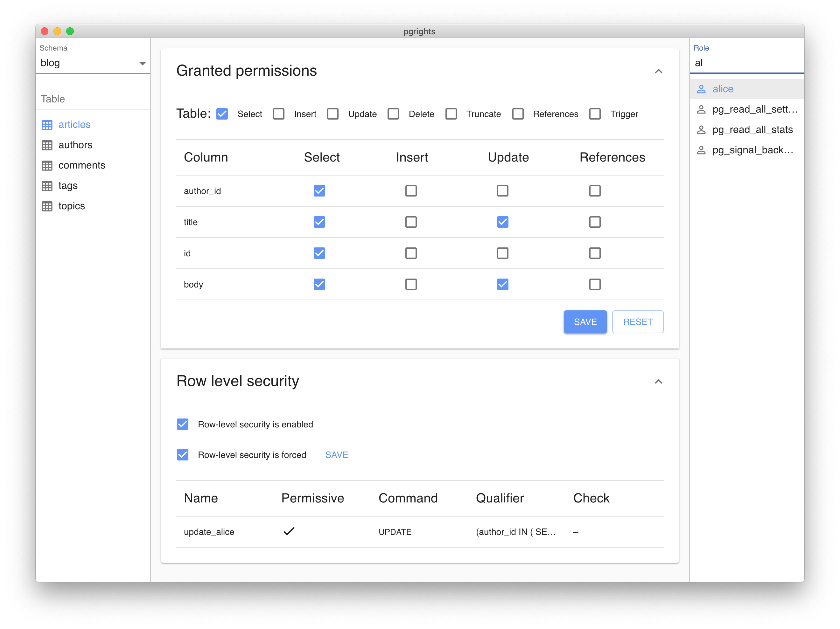The width and height of the screenshot is (840, 629).
Task: Enable table-level Insert permission
Action: pos(279,114)
